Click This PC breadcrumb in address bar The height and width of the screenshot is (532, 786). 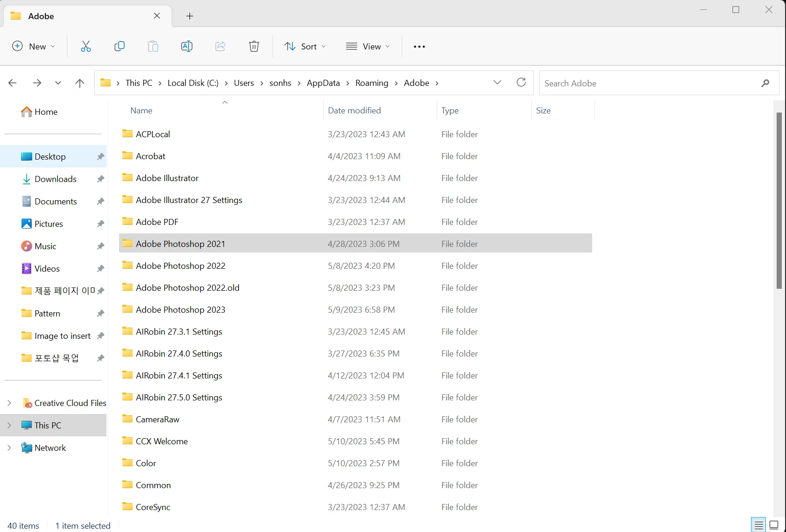click(x=139, y=83)
